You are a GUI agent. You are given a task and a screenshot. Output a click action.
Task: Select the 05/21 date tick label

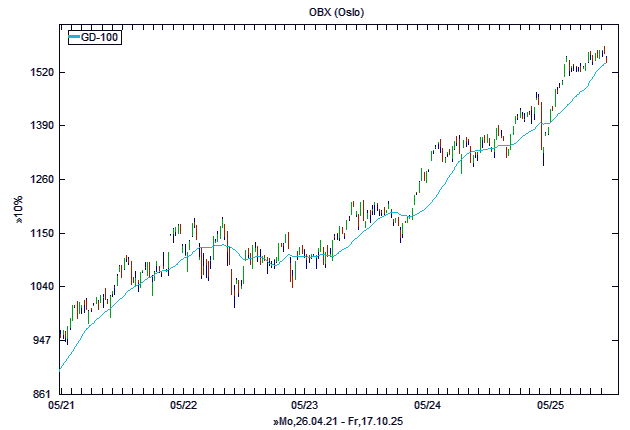tap(61, 406)
